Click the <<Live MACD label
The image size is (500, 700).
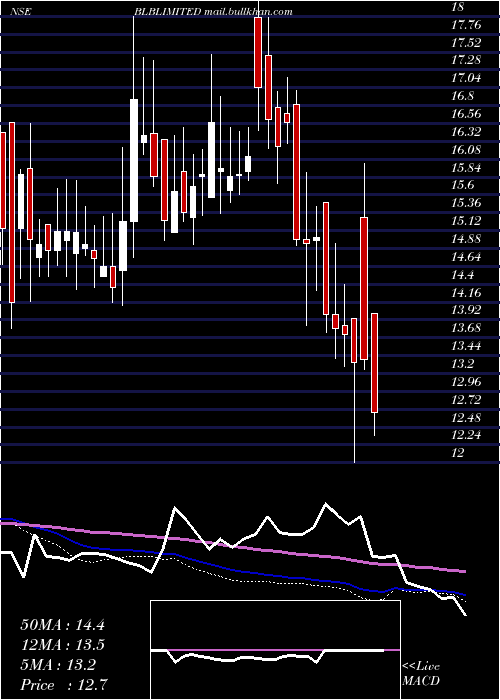421,674
